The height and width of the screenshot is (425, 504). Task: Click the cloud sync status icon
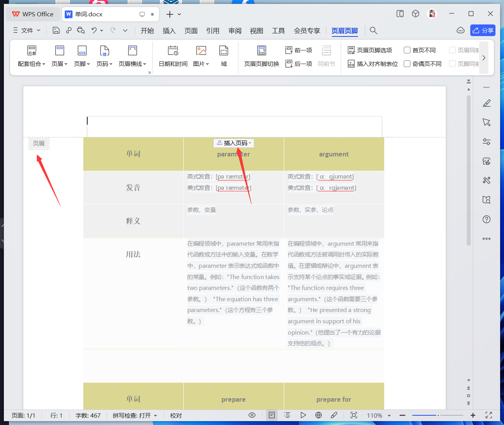pyautogui.click(x=461, y=30)
